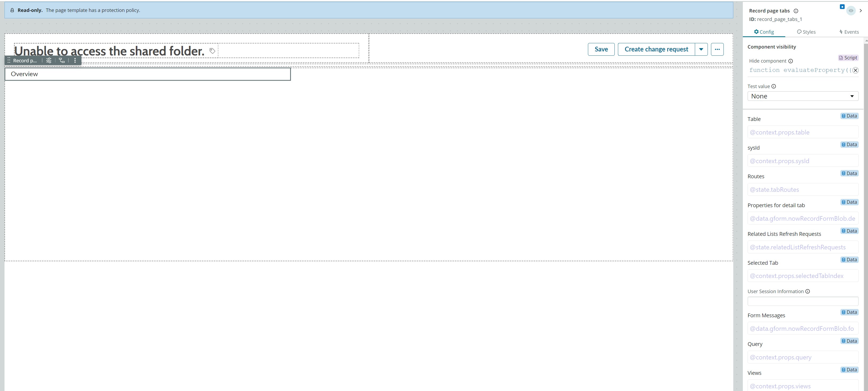Viewport: 868px width, 391px height.
Task: Click the Create change request button
Action: coord(656,49)
